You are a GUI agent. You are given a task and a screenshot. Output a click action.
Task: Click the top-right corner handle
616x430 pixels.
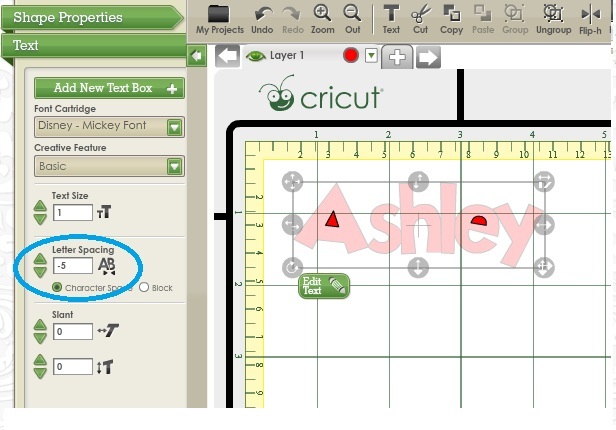click(544, 181)
